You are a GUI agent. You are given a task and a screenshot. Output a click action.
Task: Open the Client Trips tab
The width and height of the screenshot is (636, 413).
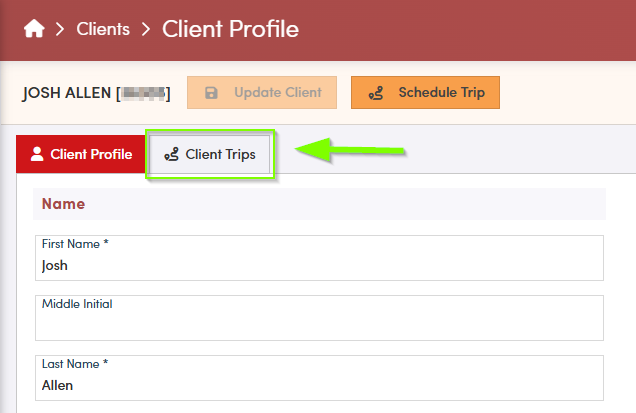[x=210, y=155]
